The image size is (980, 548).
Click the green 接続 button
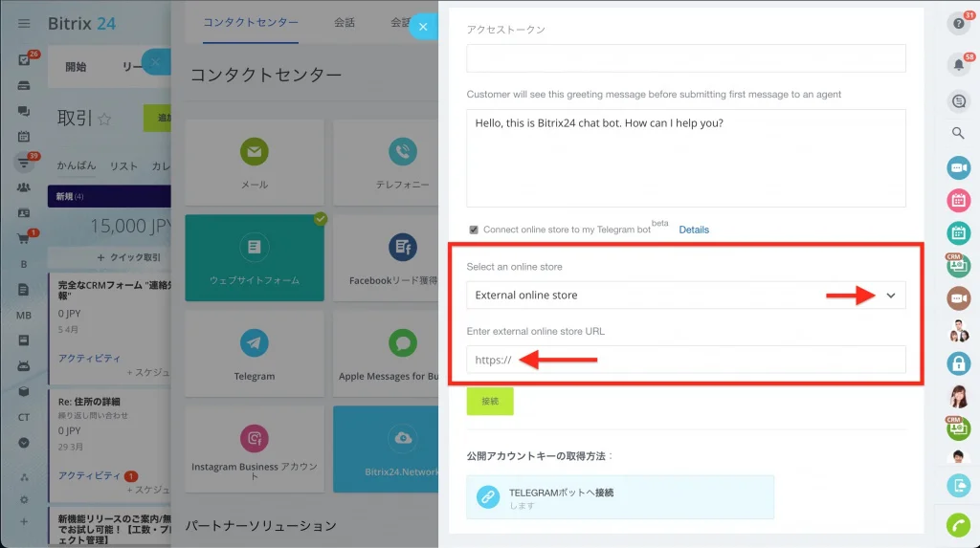pos(490,401)
